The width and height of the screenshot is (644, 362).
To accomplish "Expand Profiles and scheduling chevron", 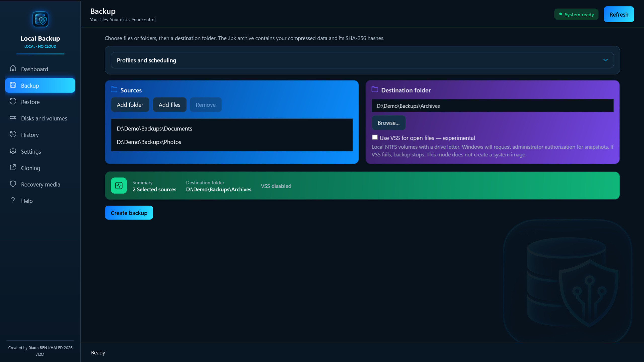I will pos(606,60).
